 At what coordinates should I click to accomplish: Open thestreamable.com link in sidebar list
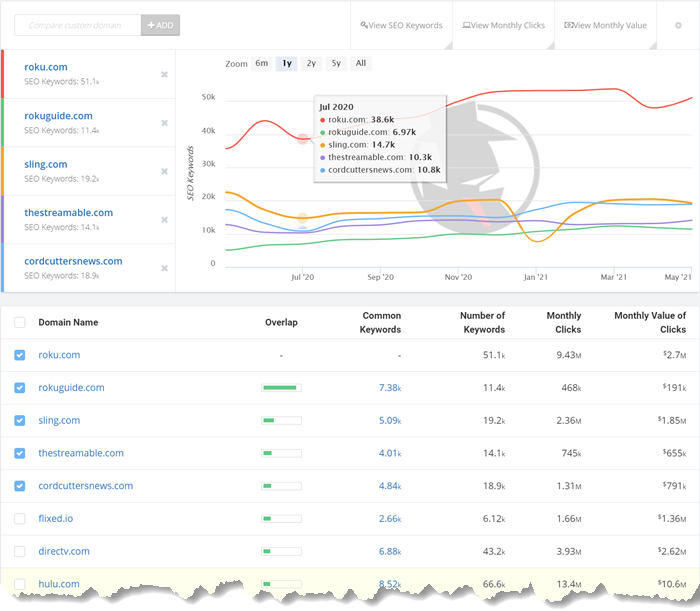pos(69,212)
